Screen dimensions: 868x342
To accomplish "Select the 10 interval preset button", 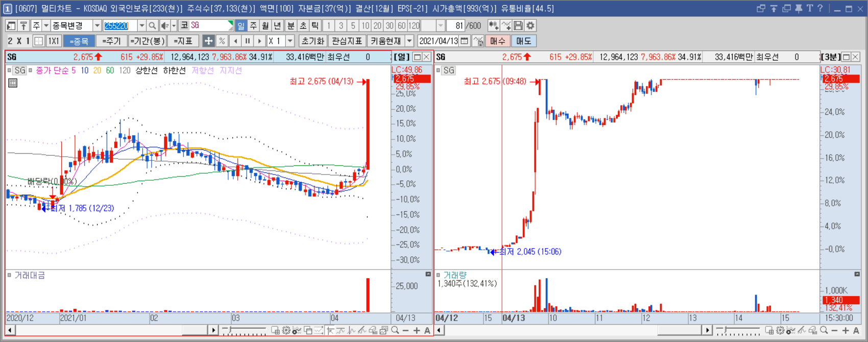I will (x=365, y=26).
